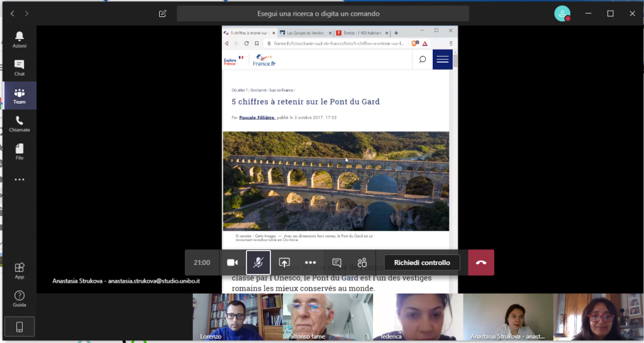Click the 21:00 call timer

click(x=202, y=263)
